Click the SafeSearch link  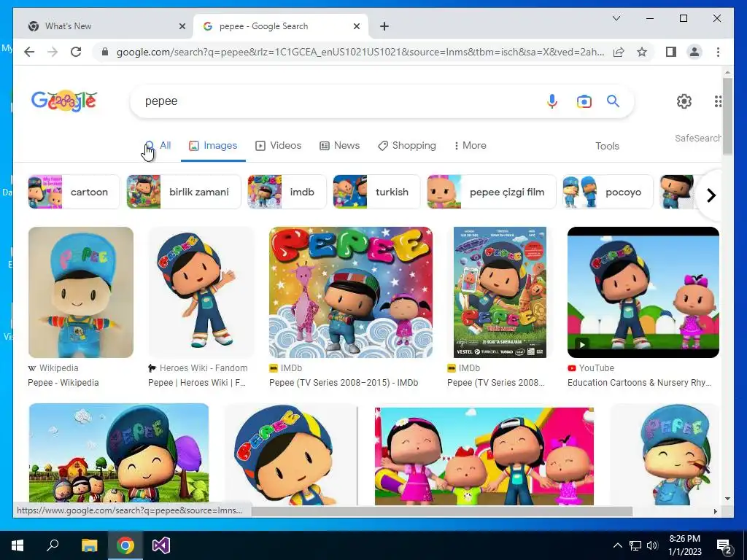coord(697,138)
